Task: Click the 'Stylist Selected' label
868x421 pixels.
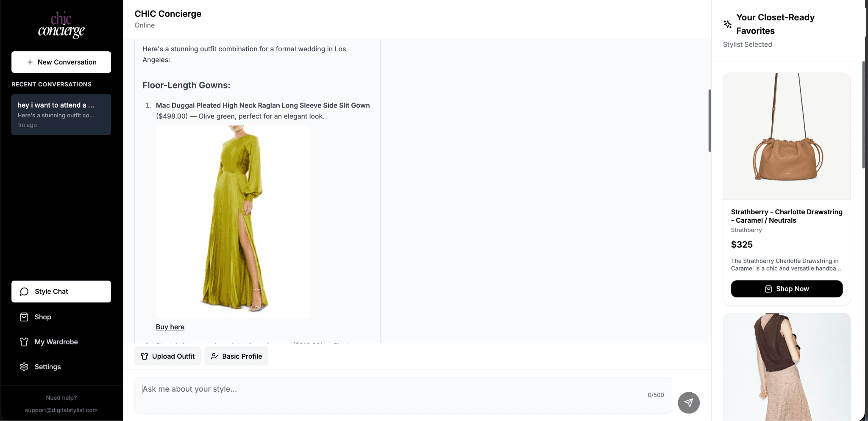Action: (x=748, y=44)
